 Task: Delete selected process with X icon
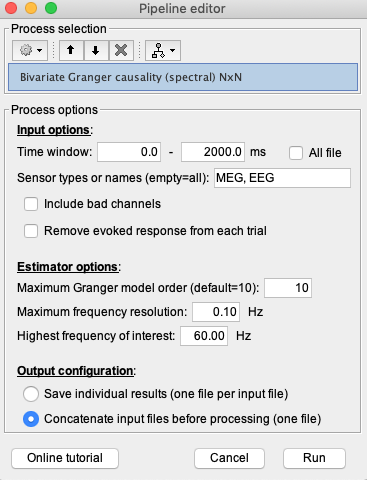[121, 50]
